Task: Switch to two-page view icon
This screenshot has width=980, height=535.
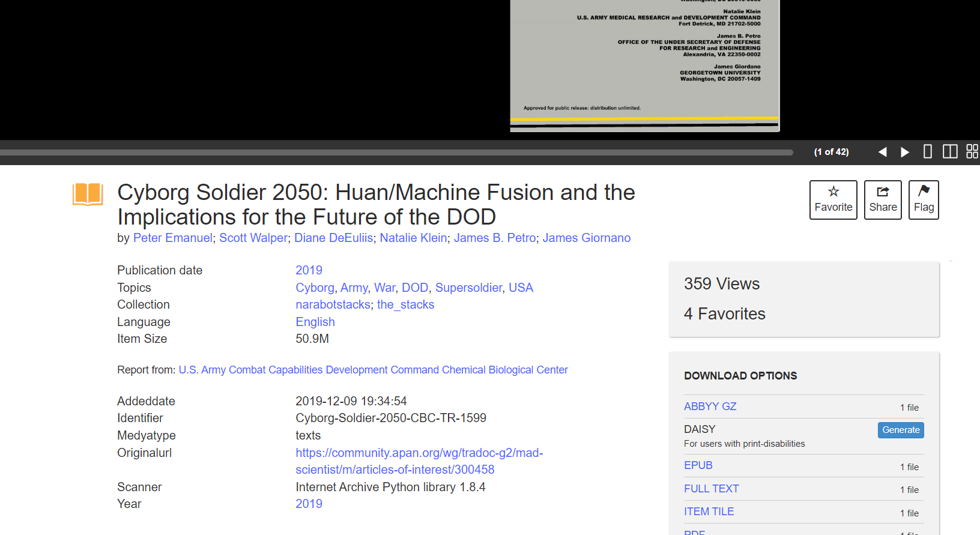Action: click(x=950, y=151)
